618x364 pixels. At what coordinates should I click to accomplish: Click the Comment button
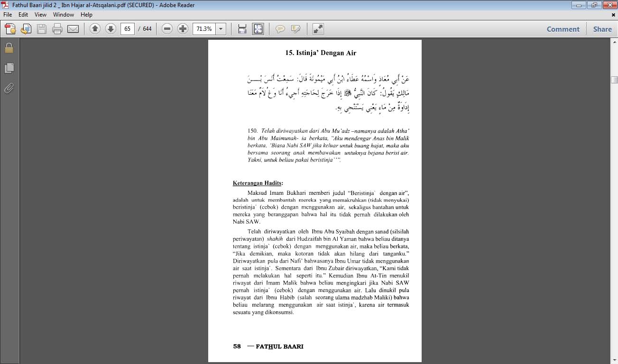[563, 29]
